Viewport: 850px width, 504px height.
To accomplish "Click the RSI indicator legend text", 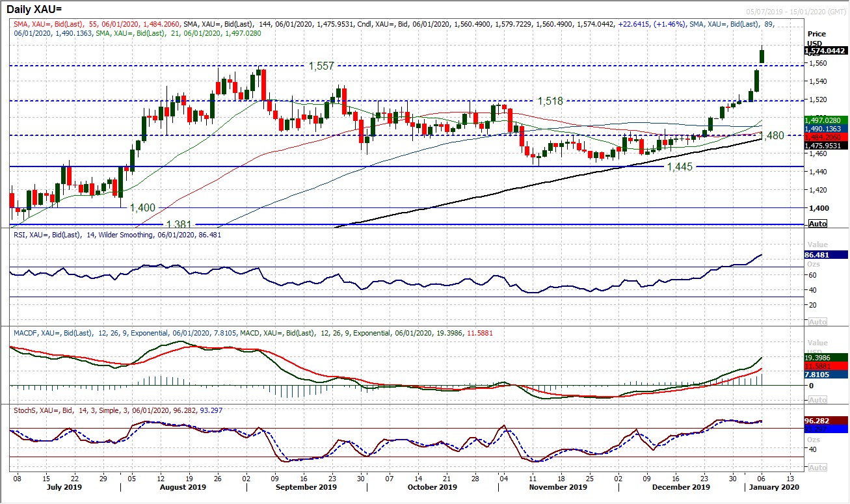I will pos(117,235).
